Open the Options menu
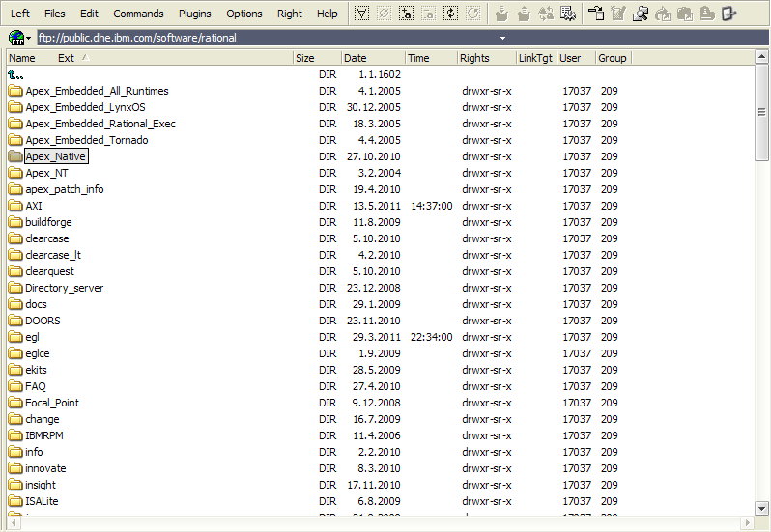 pos(243,14)
